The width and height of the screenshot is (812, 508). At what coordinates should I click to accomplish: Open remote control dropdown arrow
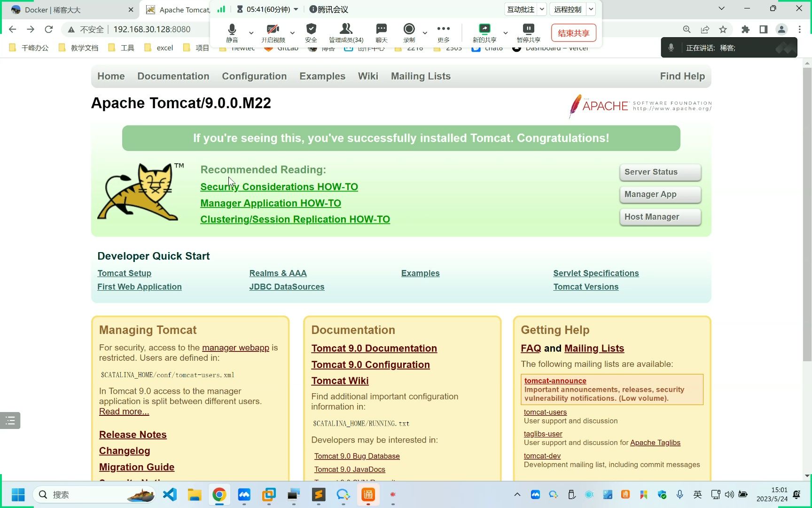pyautogui.click(x=591, y=9)
